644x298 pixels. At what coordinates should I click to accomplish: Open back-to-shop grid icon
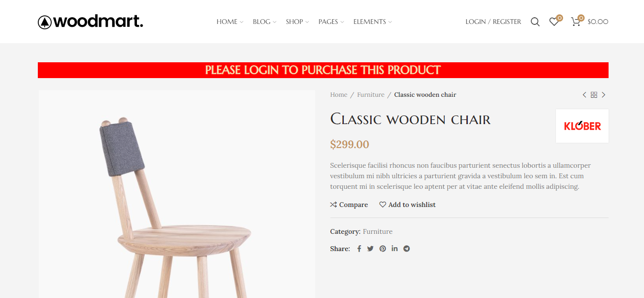coord(594,95)
